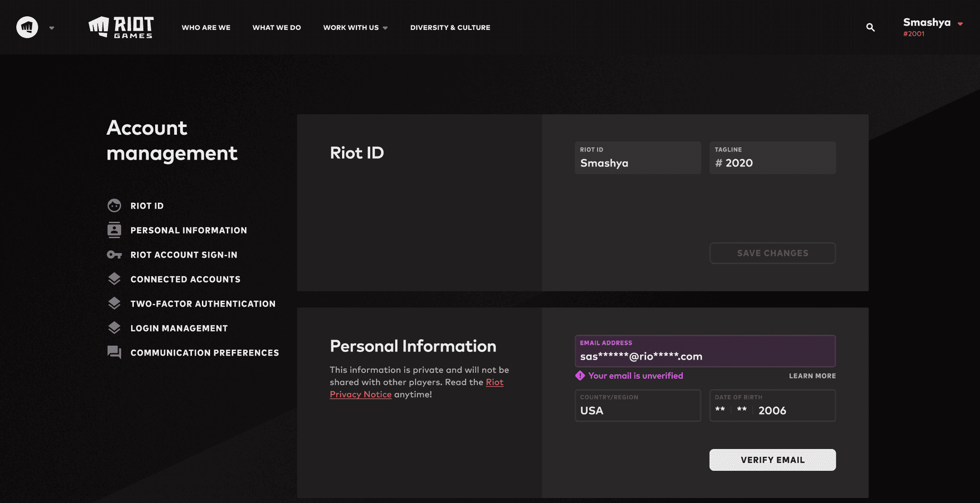Click the key icon for Riot Account Sign-In

tap(114, 254)
